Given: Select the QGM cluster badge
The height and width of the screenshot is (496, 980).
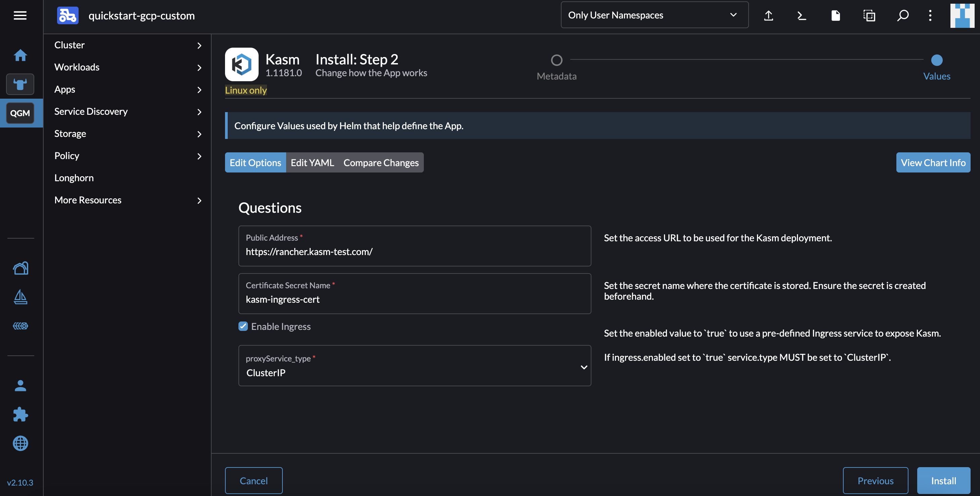Looking at the screenshot, I should (20, 113).
